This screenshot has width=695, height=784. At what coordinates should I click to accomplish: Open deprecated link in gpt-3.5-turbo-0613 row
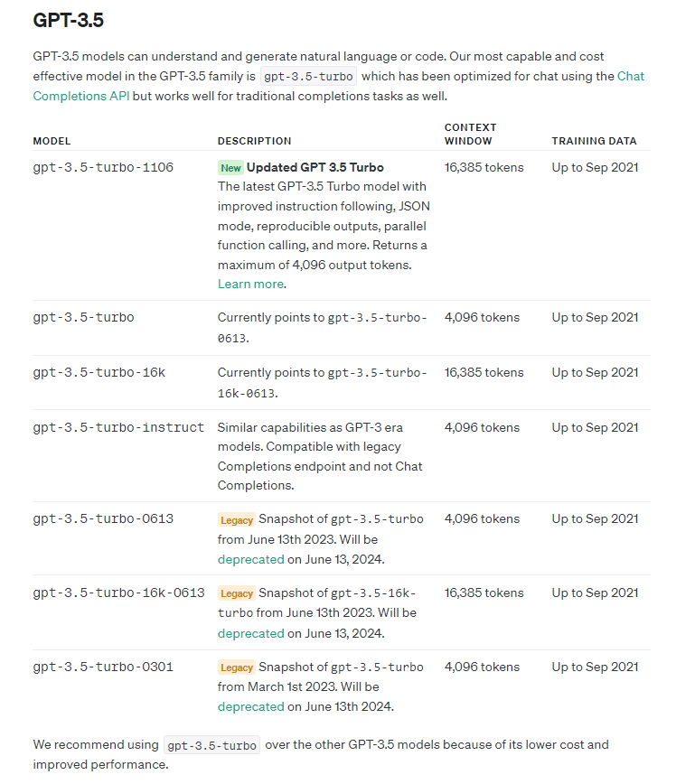pyautogui.click(x=250, y=559)
